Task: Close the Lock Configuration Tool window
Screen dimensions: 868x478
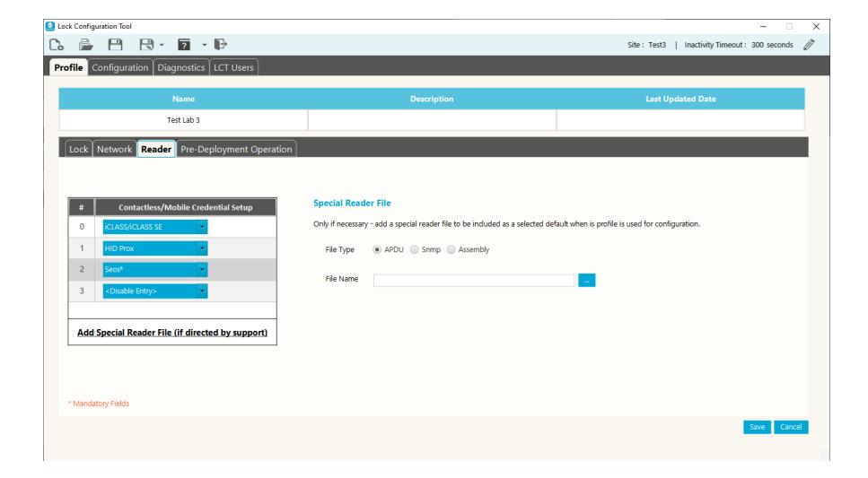Action: click(x=816, y=27)
